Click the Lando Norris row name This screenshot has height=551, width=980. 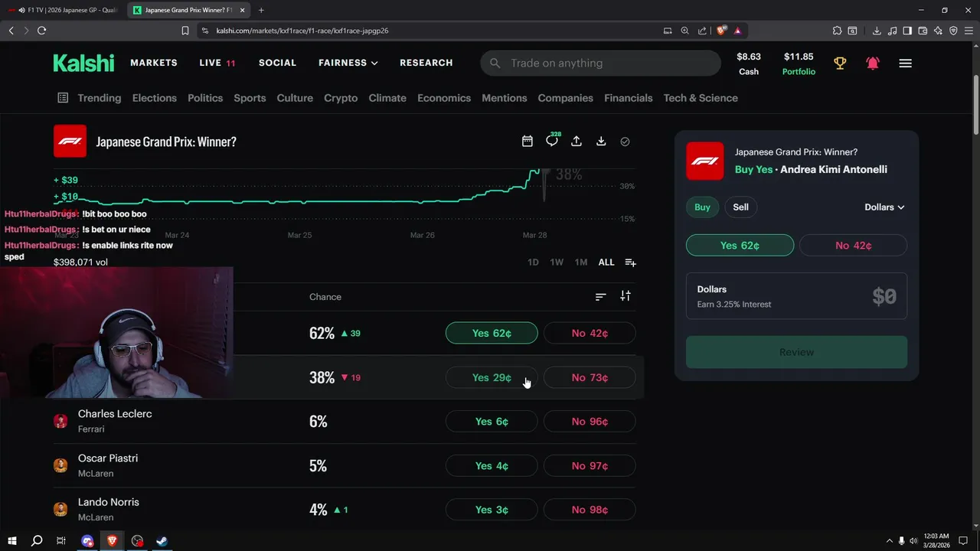(109, 503)
